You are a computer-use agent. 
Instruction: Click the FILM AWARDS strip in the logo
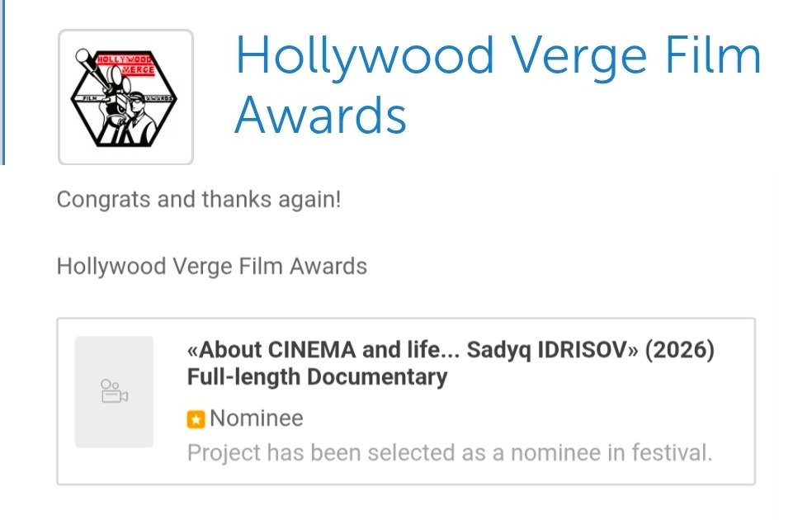(125, 98)
